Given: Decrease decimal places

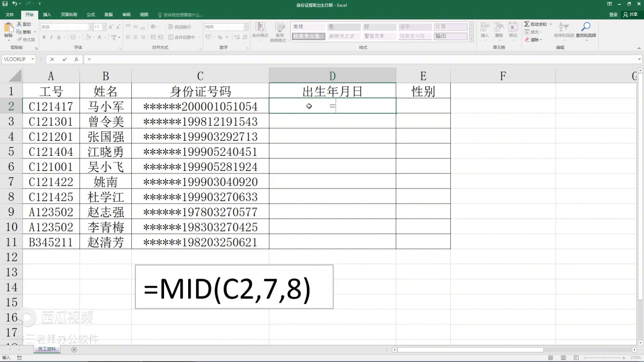Looking at the screenshot, I should [x=245, y=37].
